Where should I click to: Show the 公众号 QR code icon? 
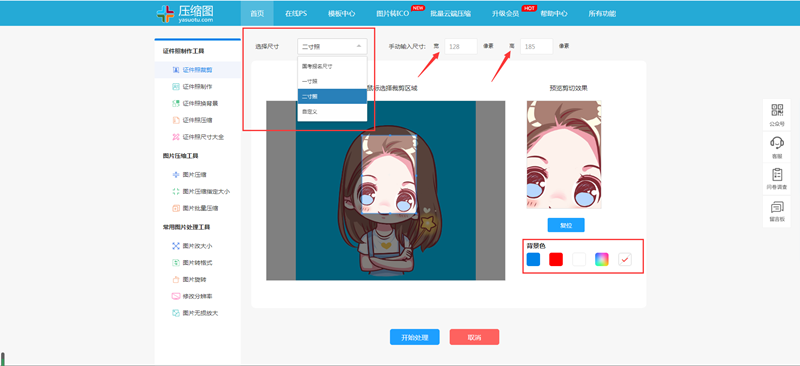click(777, 110)
